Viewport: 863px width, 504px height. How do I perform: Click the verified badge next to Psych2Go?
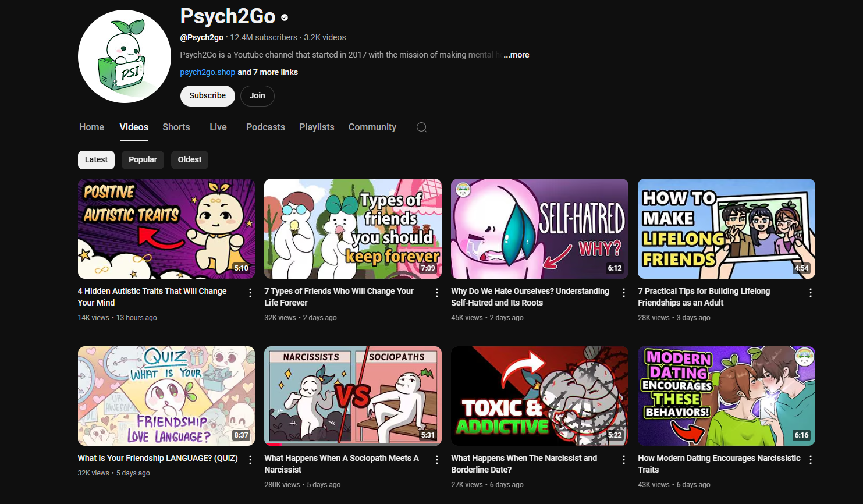pyautogui.click(x=285, y=17)
